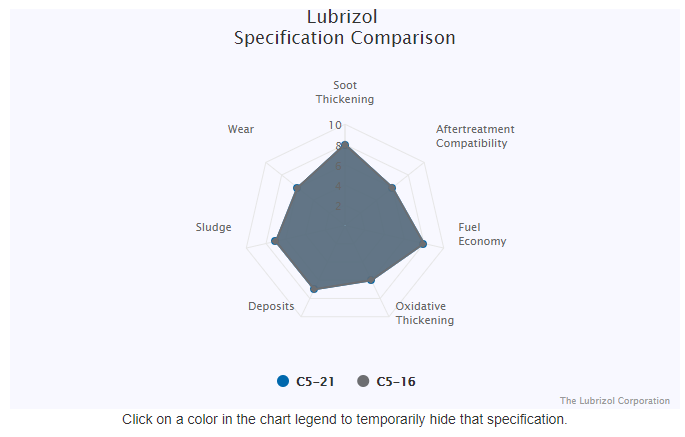Select the Wear axis label
This screenshot has height=437, width=685.
click(240, 129)
